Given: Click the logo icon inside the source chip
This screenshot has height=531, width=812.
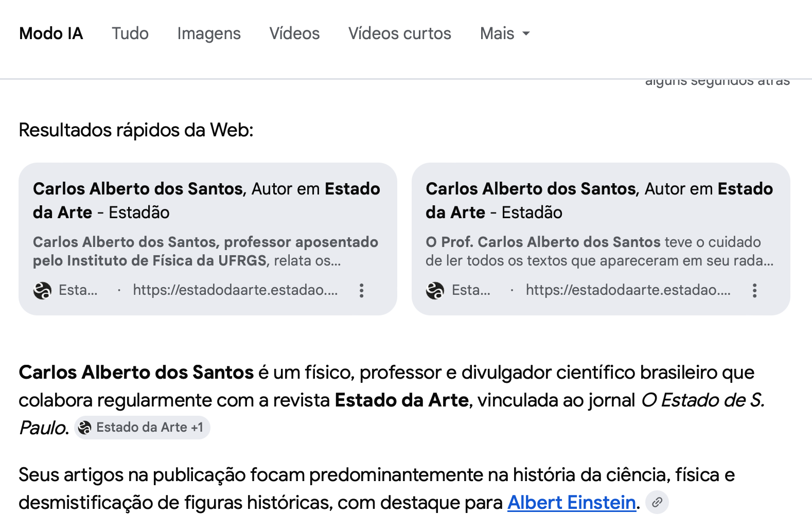Looking at the screenshot, I should click(x=85, y=428).
